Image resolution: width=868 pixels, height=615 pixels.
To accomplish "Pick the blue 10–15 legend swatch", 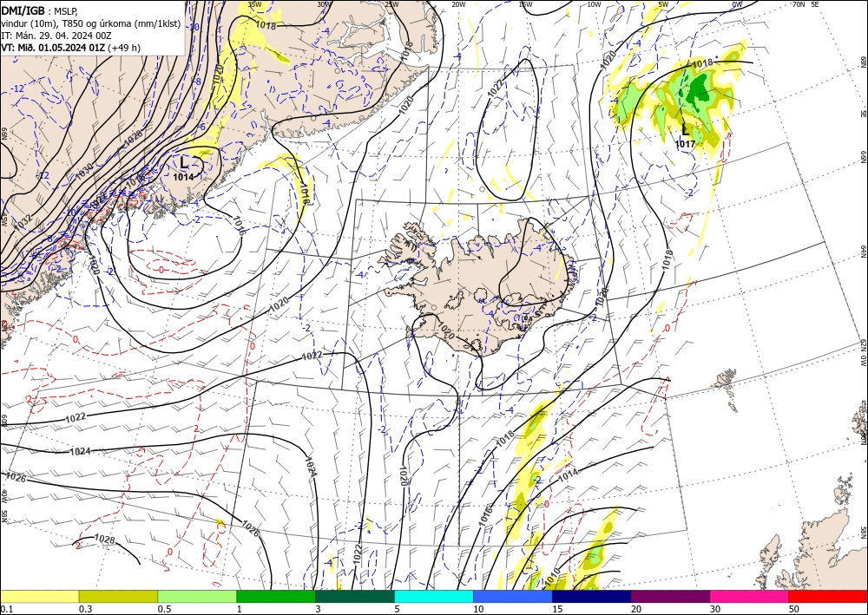I will click(x=513, y=596).
